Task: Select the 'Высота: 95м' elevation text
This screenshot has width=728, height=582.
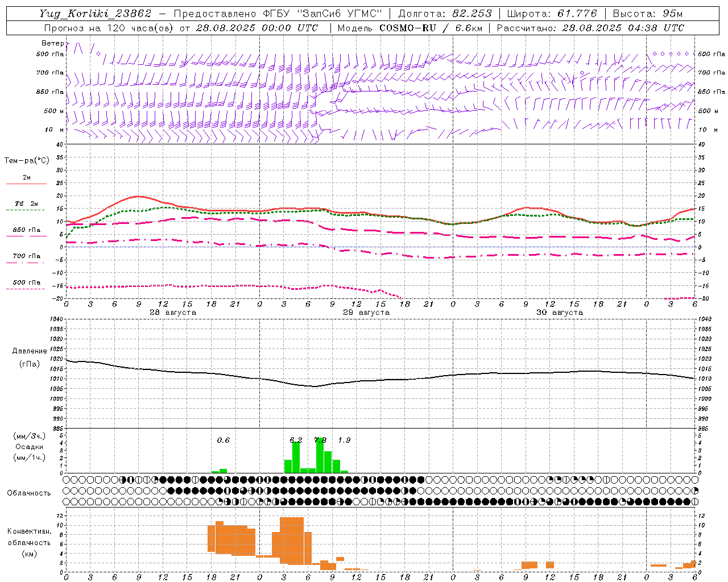Action: [x=648, y=14]
